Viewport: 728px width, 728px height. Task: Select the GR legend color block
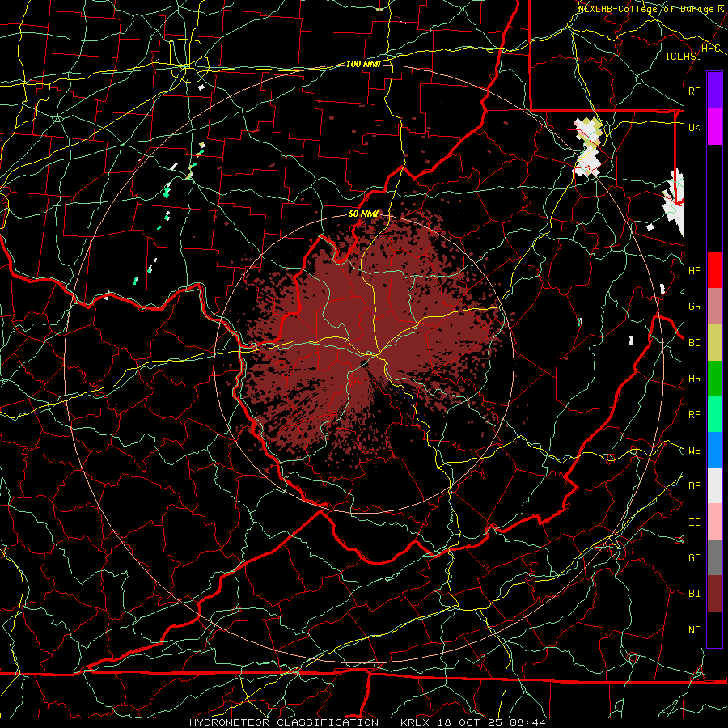(714, 307)
